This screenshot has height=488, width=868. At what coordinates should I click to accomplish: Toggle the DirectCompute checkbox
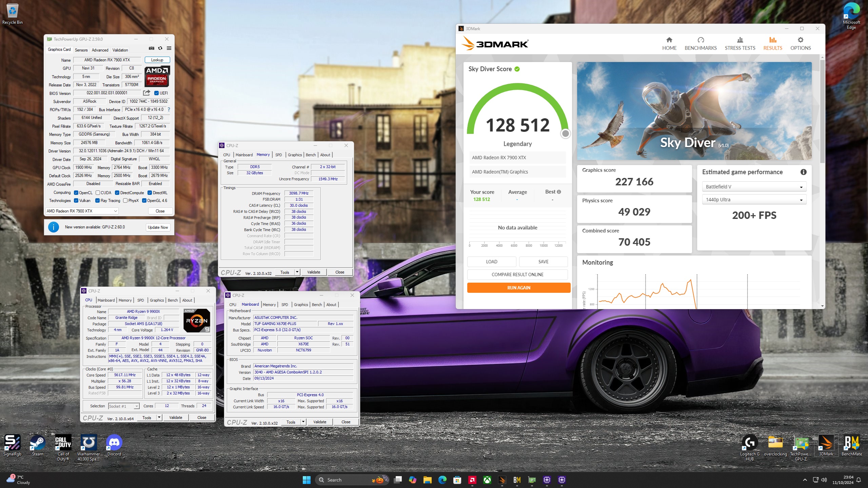(x=117, y=192)
